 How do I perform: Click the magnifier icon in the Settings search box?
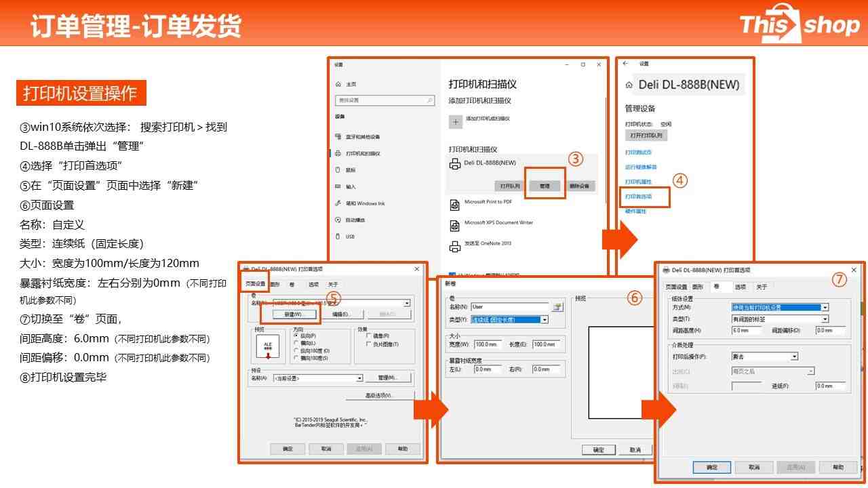(x=429, y=100)
